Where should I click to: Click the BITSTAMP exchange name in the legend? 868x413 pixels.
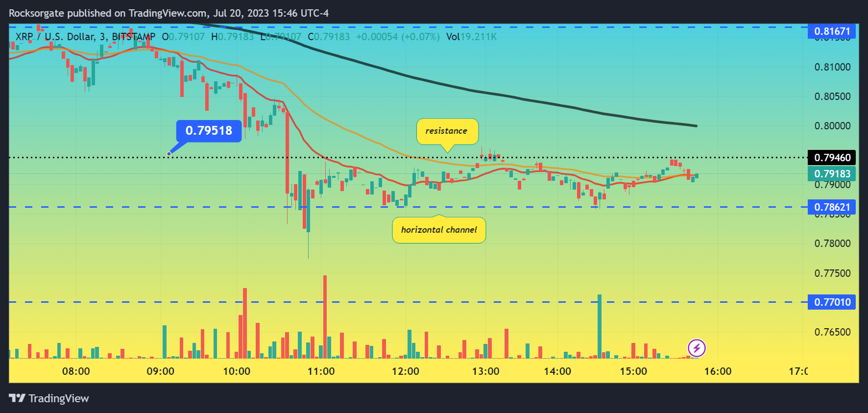[x=134, y=37]
